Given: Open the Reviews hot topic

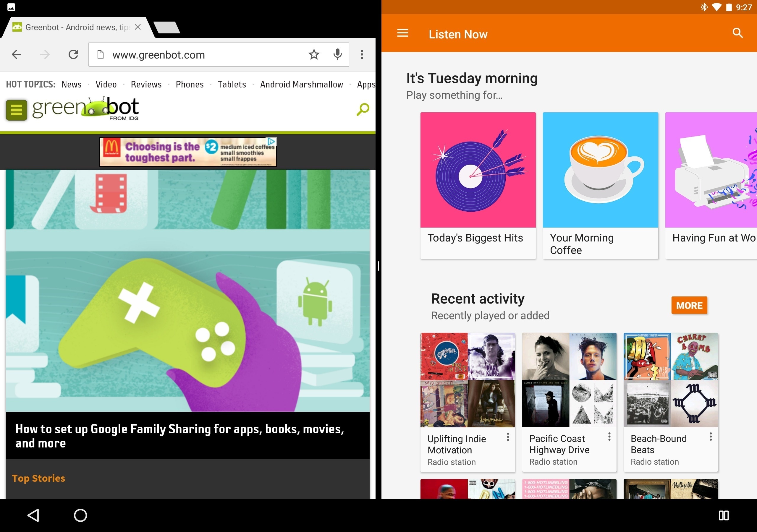Looking at the screenshot, I should click(x=146, y=85).
